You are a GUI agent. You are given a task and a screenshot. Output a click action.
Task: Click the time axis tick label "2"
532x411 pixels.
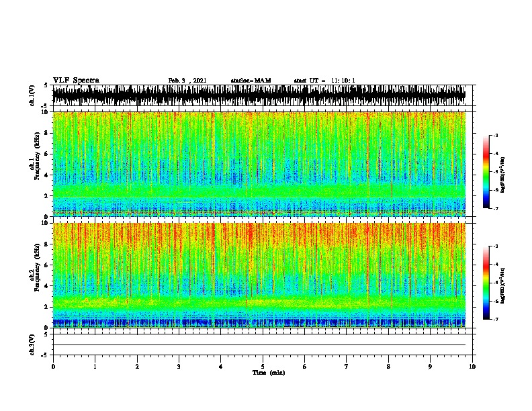[x=137, y=367]
